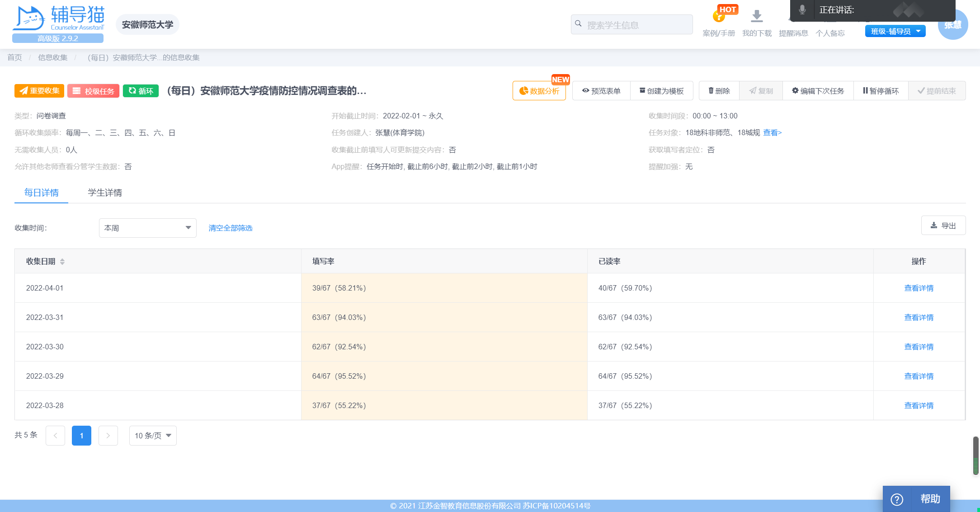Viewport: 980px width, 512px height.
Task: Click Edit Next Task (编辑下次任务) gear button
Action: click(x=818, y=91)
